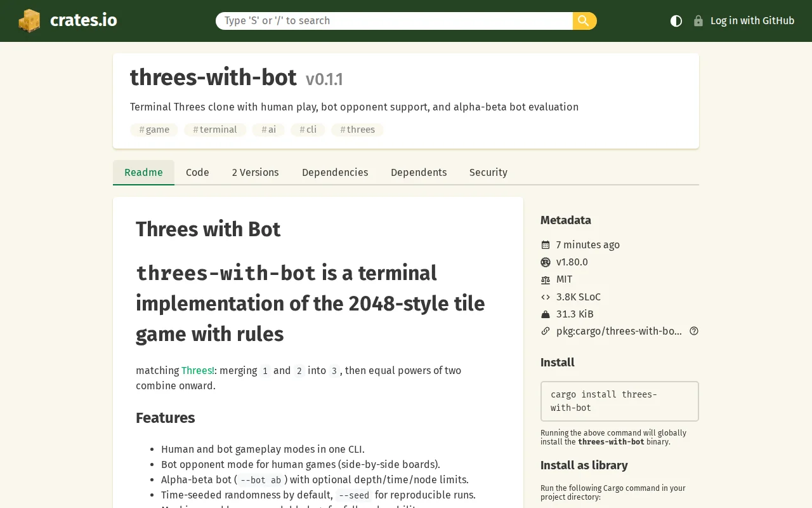The height and width of the screenshot is (508, 812).
Task: Click the crate description line
Action: tap(354, 107)
